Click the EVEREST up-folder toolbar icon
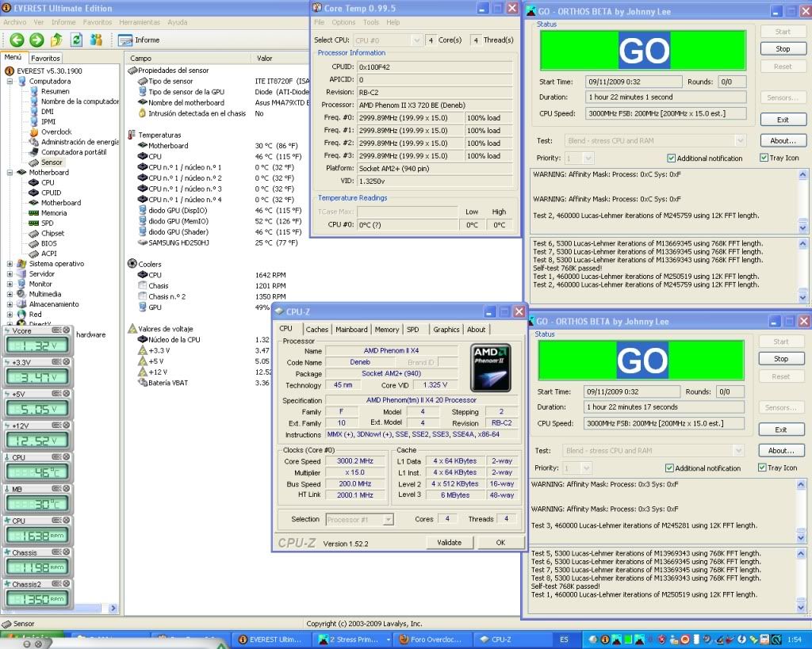812x649 pixels. pyautogui.click(x=56, y=40)
